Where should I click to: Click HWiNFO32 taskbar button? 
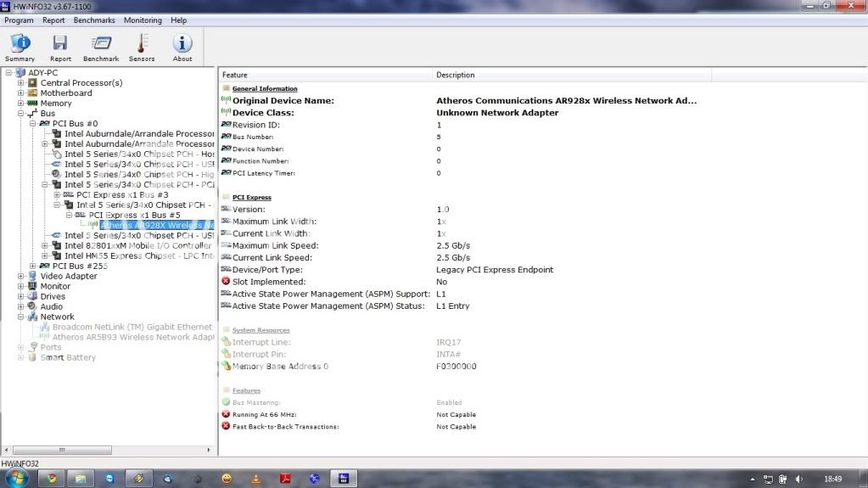344,479
